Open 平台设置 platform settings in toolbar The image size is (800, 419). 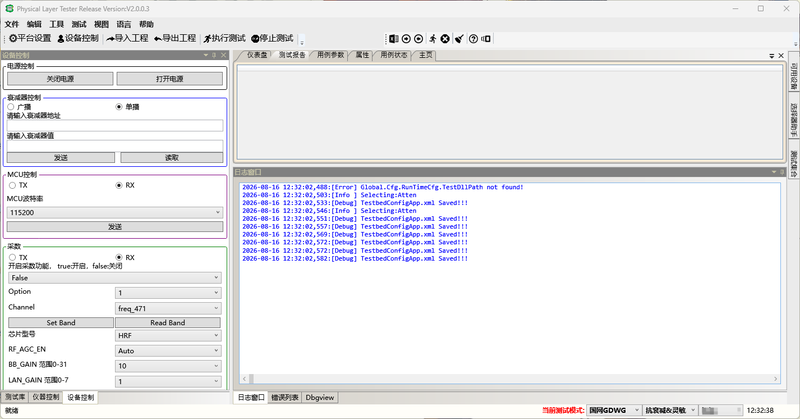30,38
